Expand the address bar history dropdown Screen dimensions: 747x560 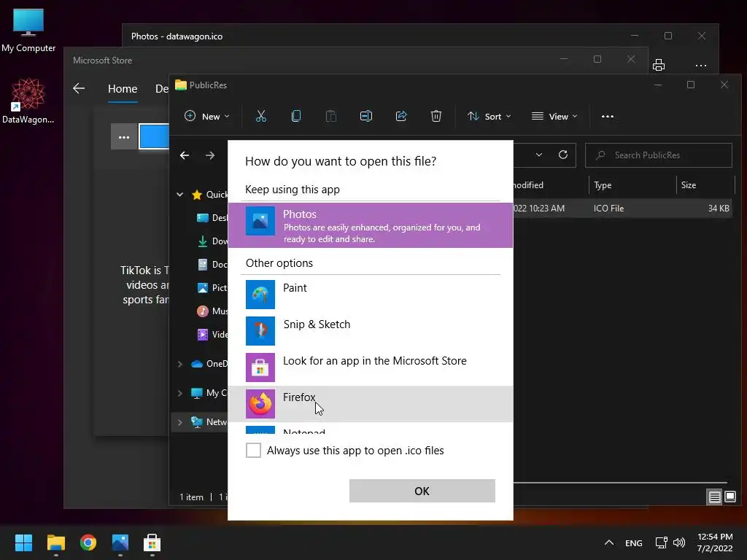click(x=539, y=155)
